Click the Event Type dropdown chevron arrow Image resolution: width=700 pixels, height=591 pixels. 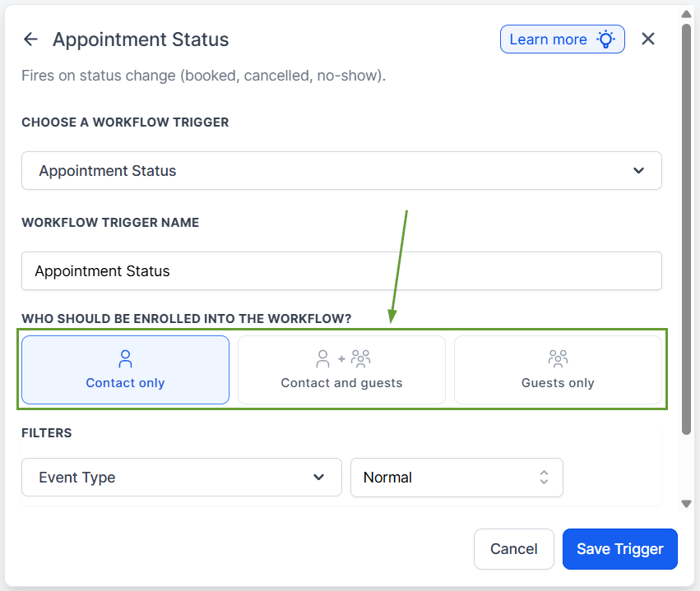click(x=319, y=478)
